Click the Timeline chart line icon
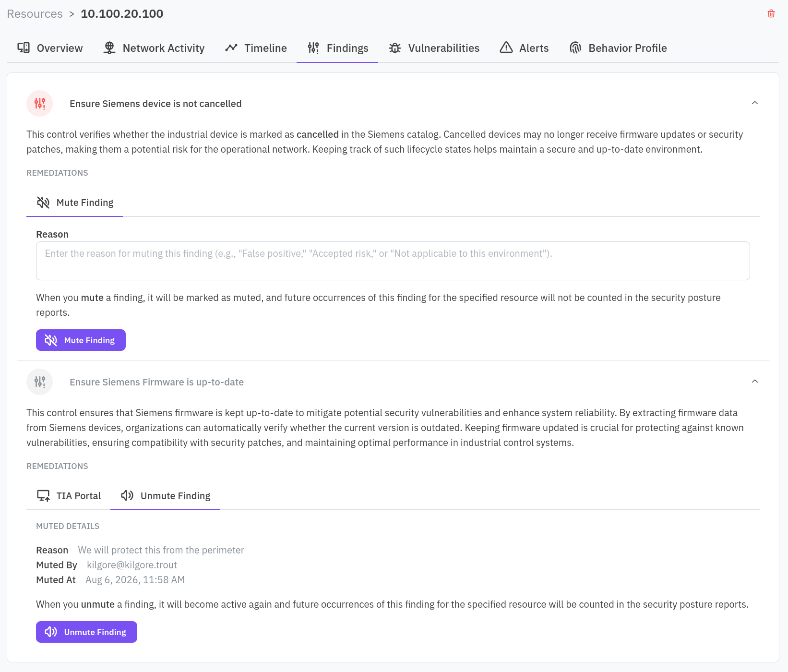 pyautogui.click(x=231, y=48)
